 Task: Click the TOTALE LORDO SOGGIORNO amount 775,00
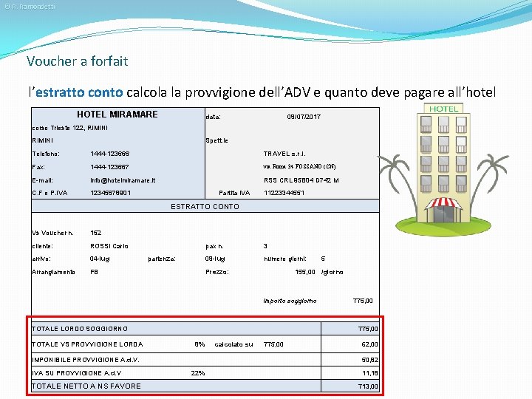point(368,329)
